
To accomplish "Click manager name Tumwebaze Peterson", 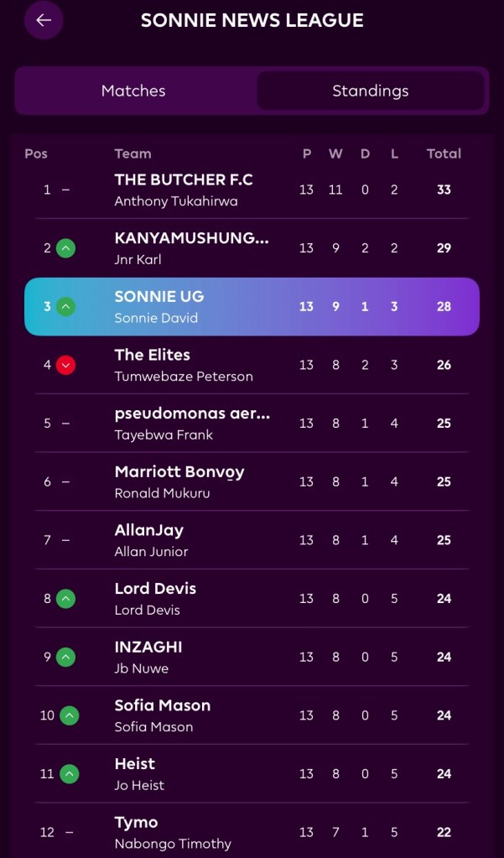I will click(x=184, y=377).
